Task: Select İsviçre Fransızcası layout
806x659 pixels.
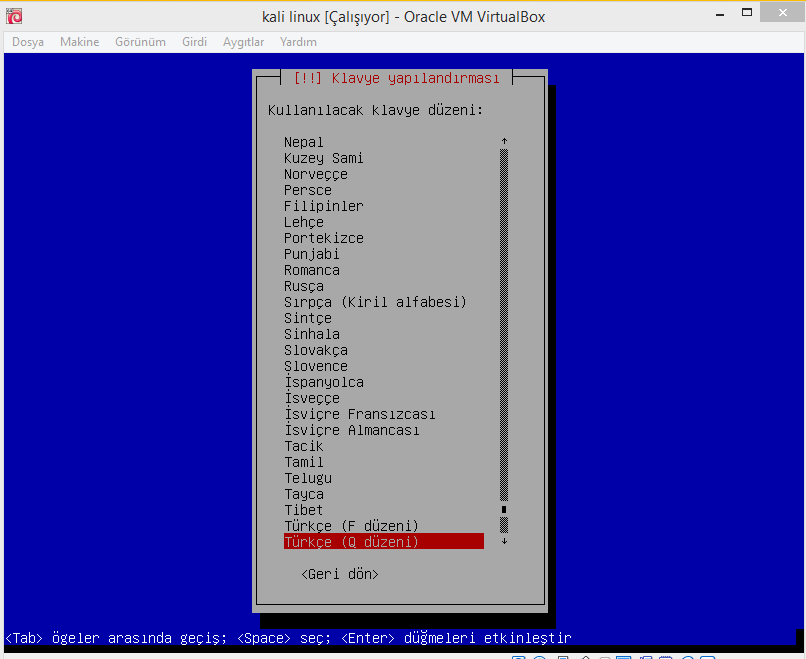Action: [360, 414]
